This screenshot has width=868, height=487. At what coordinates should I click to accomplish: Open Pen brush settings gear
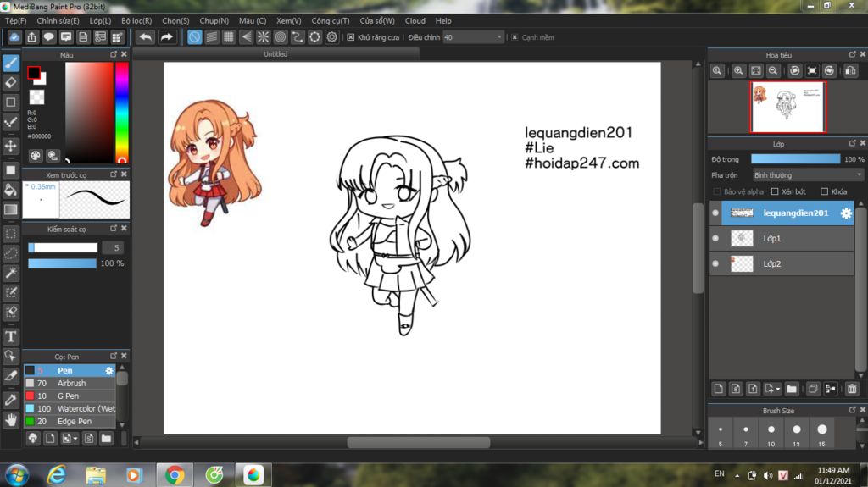(x=109, y=371)
